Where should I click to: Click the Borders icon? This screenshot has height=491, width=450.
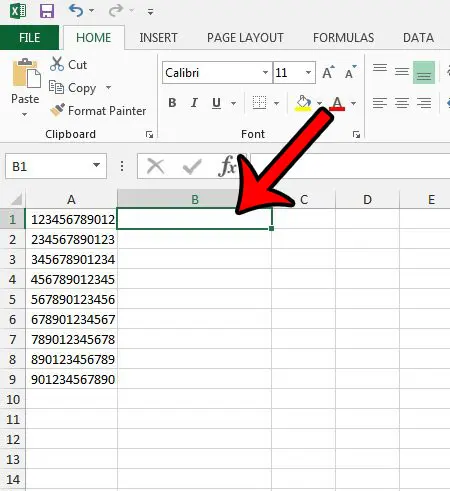[259, 103]
